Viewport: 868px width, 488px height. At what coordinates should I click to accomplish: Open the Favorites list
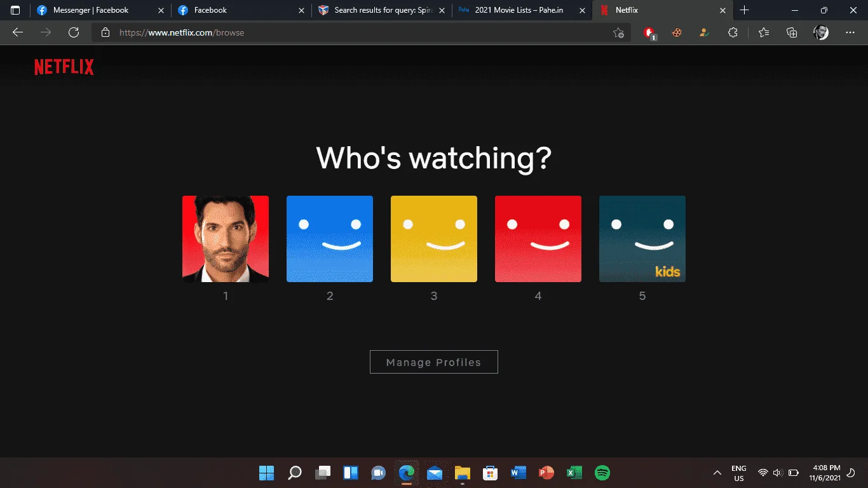764,32
